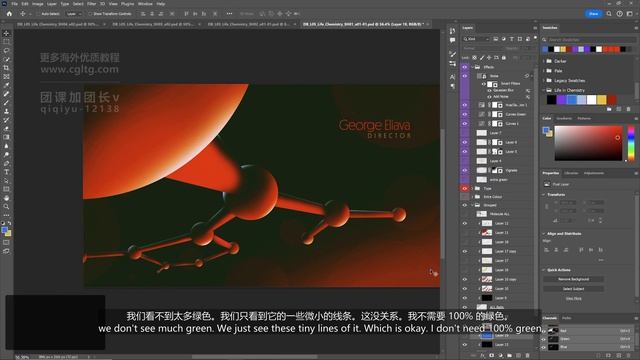Select the Rectangular Marquee tool
The height and width of the screenshot is (360, 640).
[6, 42]
